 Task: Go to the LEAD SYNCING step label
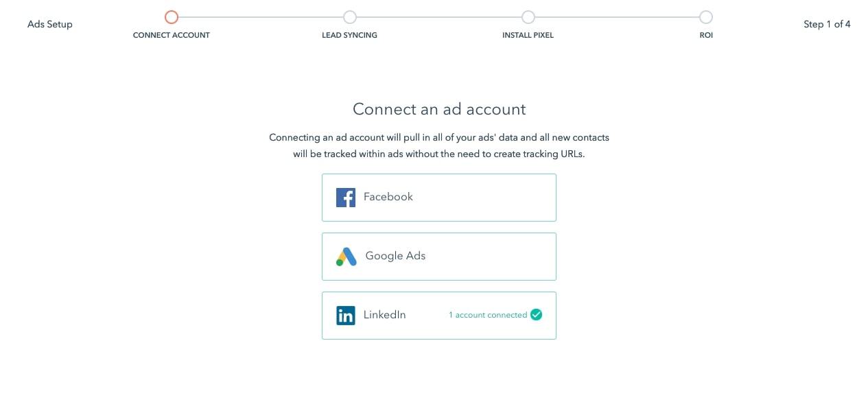[349, 35]
